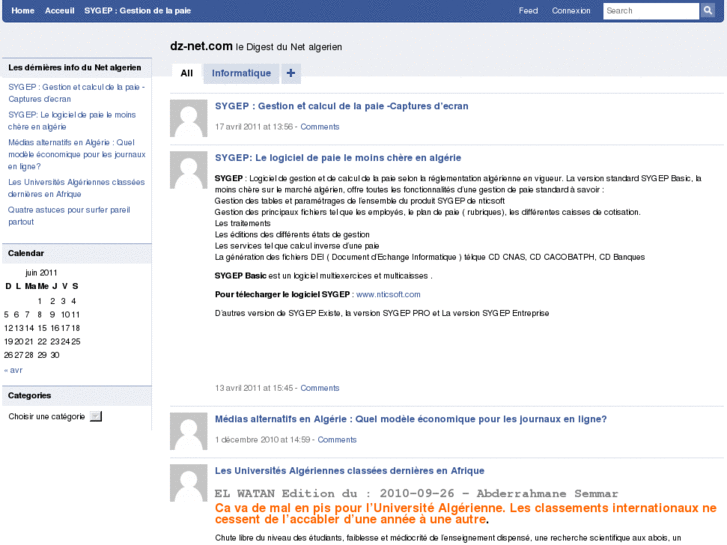The width and height of the screenshot is (727, 545).
Task: Open avatar beside SYGEP Captures d'ecran post
Action: tap(188, 118)
